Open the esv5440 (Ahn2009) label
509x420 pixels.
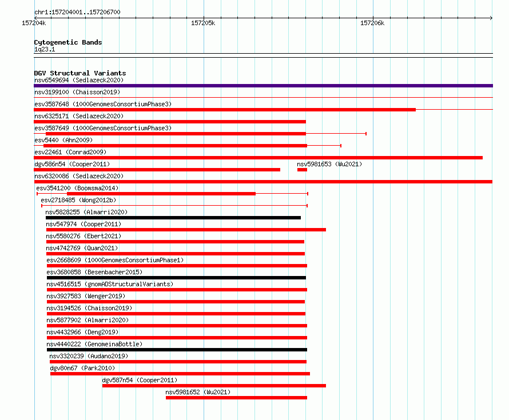pos(63,140)
